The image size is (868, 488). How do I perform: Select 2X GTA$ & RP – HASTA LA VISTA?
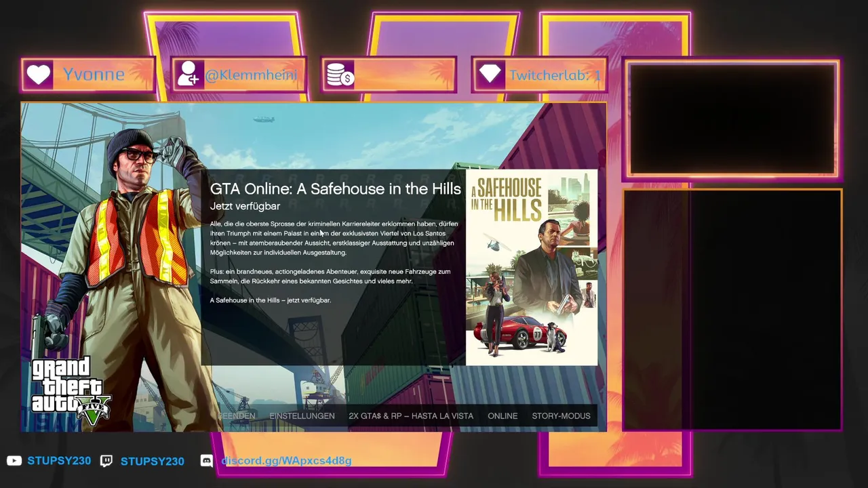[x=411, y=416]
